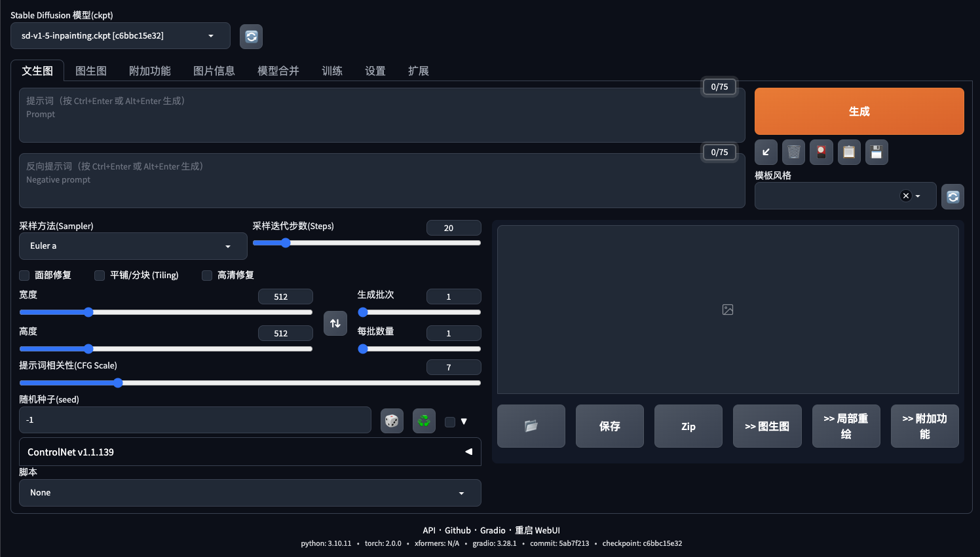Open the API link in footer
The width and height of the screenshot is (980, 557).
point(429,531)
